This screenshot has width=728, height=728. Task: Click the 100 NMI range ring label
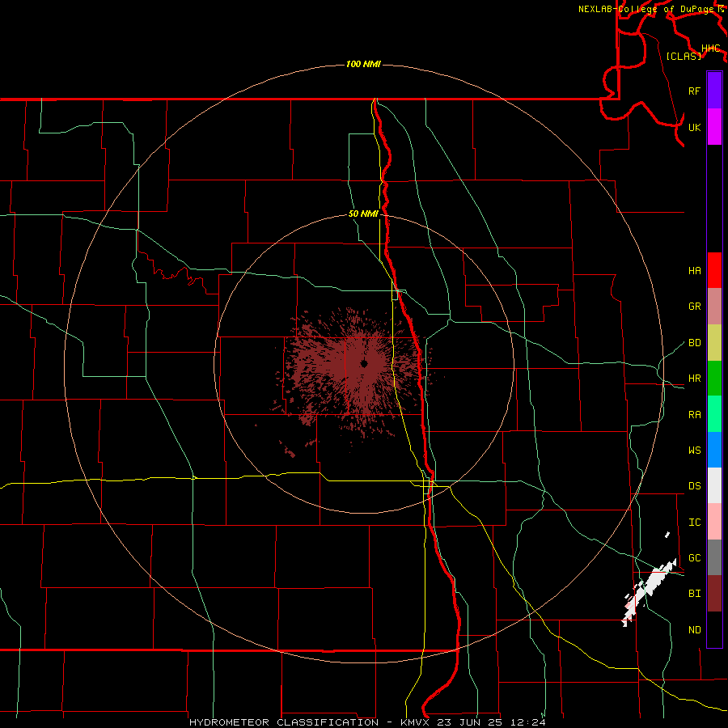click(363, 64)
